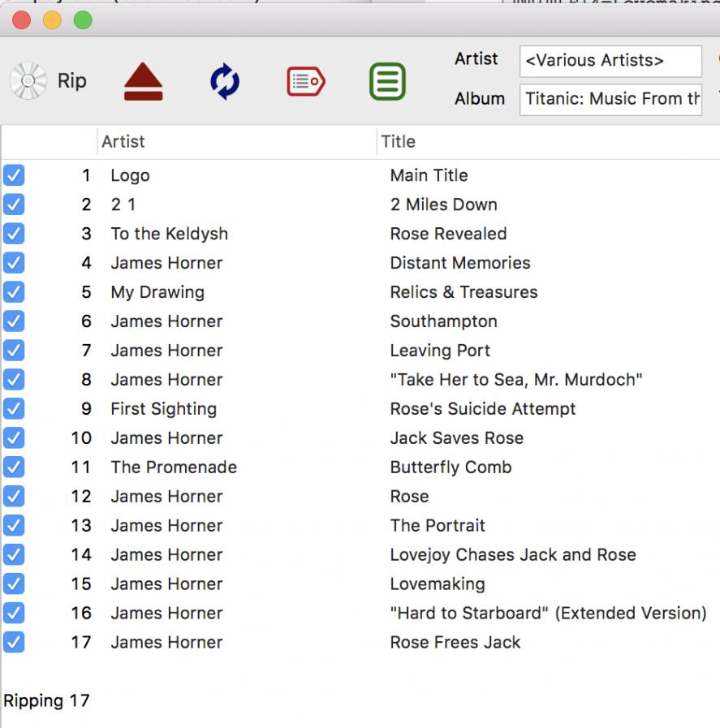Select the Southampton track row

(443, 321)
